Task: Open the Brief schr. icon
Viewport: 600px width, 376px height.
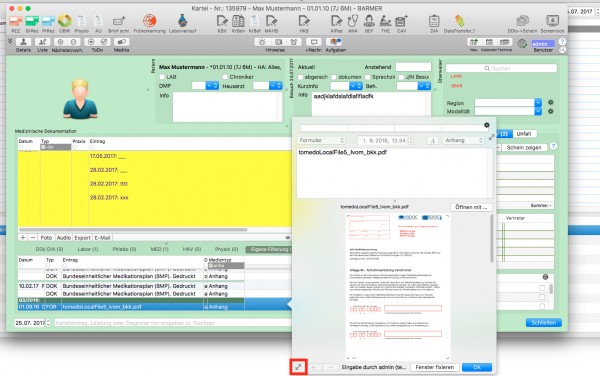Action: point(119,21)
